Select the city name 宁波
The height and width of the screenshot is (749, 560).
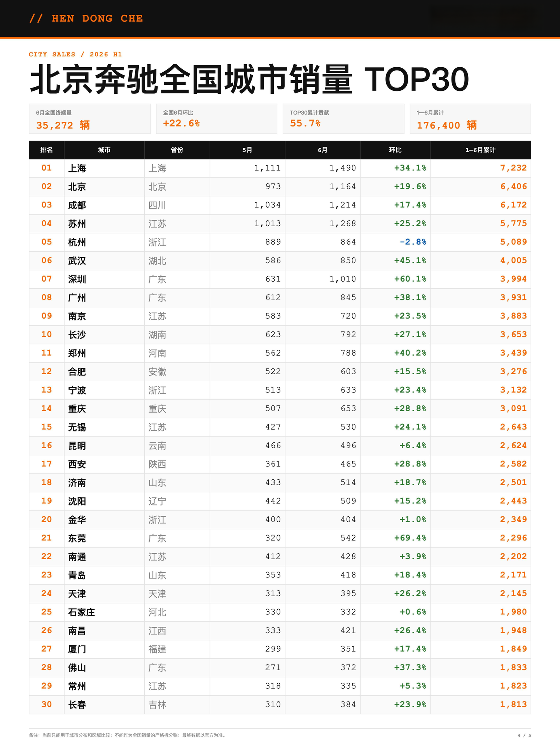(77, 390)
